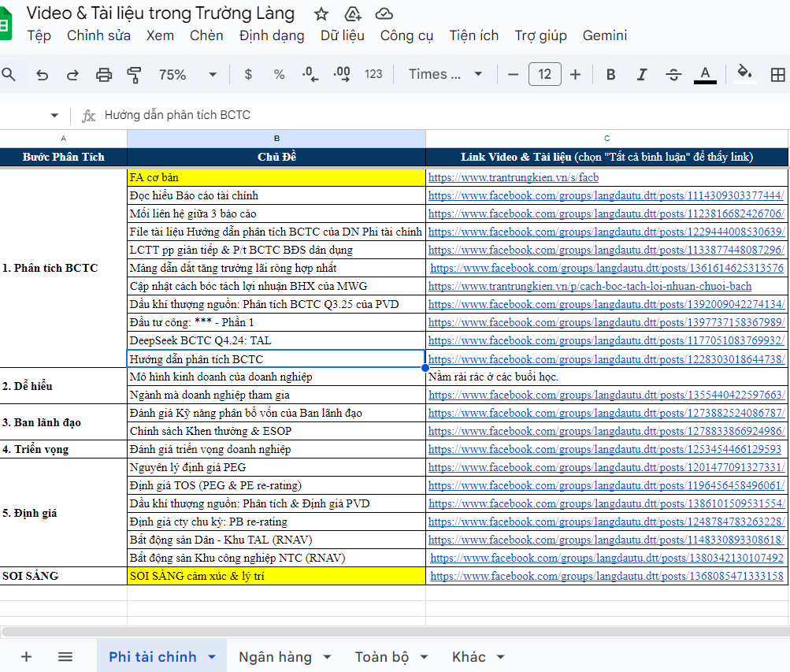Open the cach-boc-tach-loi-nhuan link

pyautogui.click(x=590, y=286)
